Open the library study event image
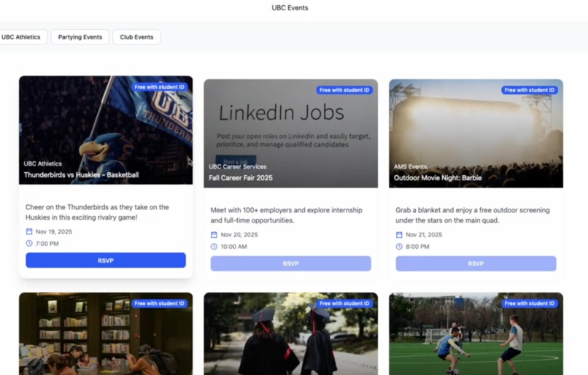 tap(106, 333)
